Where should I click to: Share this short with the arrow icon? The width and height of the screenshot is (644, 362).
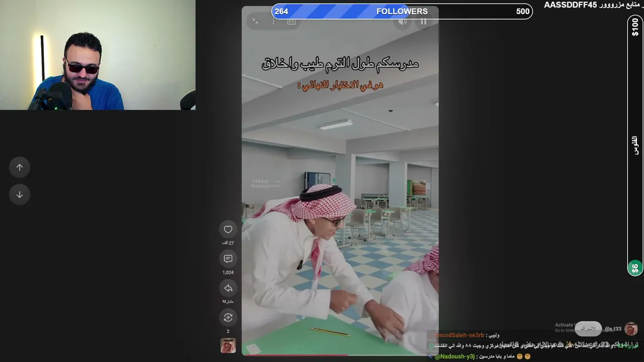pos(228,288)
